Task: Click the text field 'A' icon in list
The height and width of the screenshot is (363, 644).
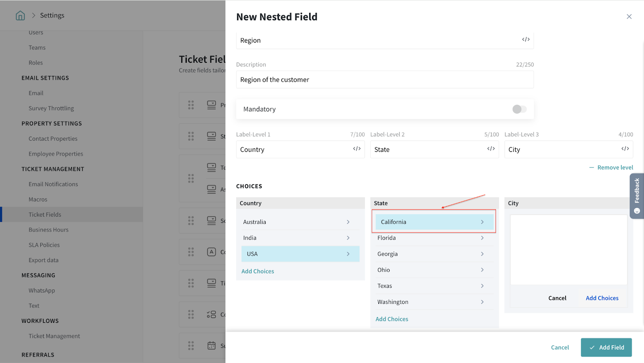Action: pos(211,252)
